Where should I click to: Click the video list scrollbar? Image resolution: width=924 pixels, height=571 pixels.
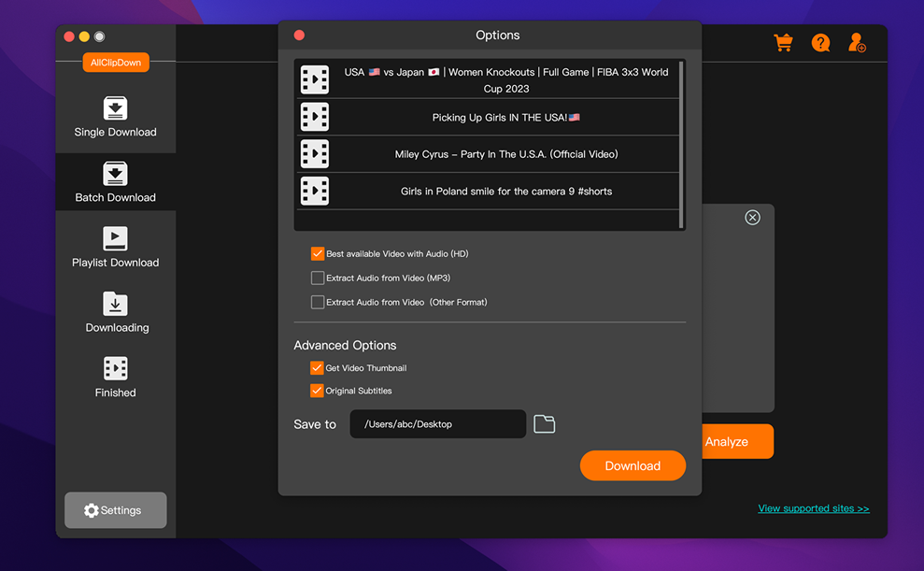pos(681,144)
